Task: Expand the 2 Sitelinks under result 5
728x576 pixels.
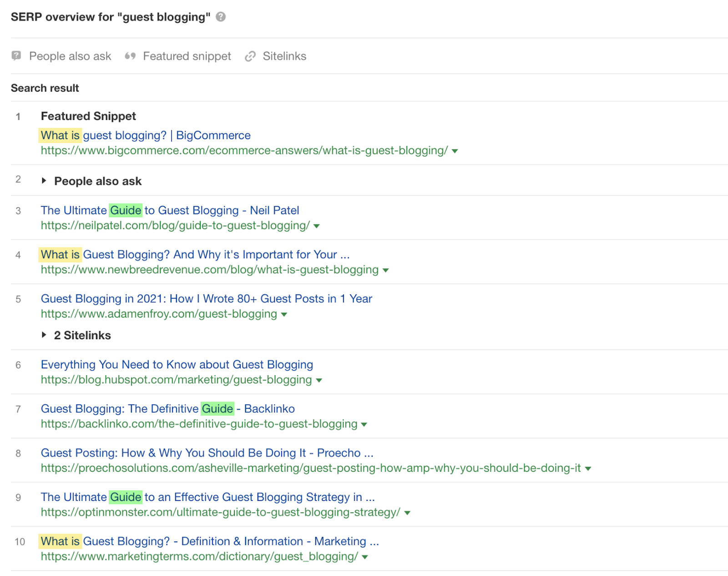Action: [x=43, y=335]
